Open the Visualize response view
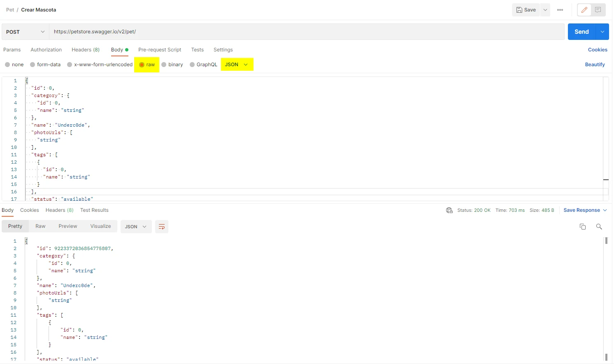The width and height of the screenshot is (614, 364). [x=101, y=226]
